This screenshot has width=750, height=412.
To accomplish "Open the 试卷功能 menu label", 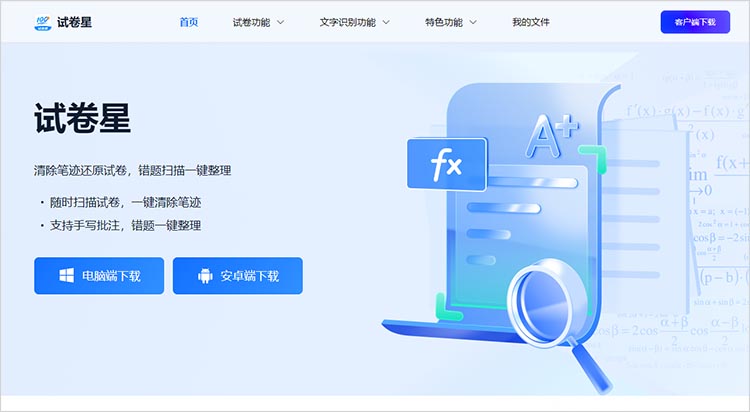I will pyautogui.click(x=251, y=22).
